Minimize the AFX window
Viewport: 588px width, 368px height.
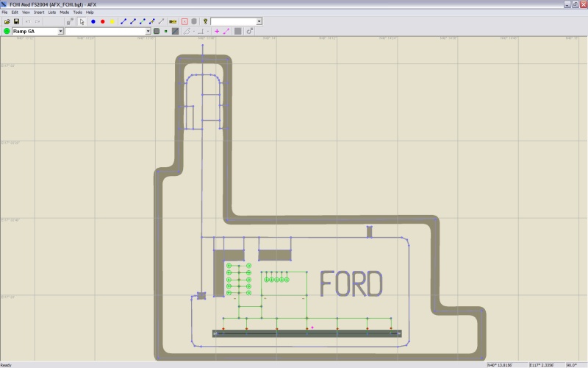tap(567, 4)
